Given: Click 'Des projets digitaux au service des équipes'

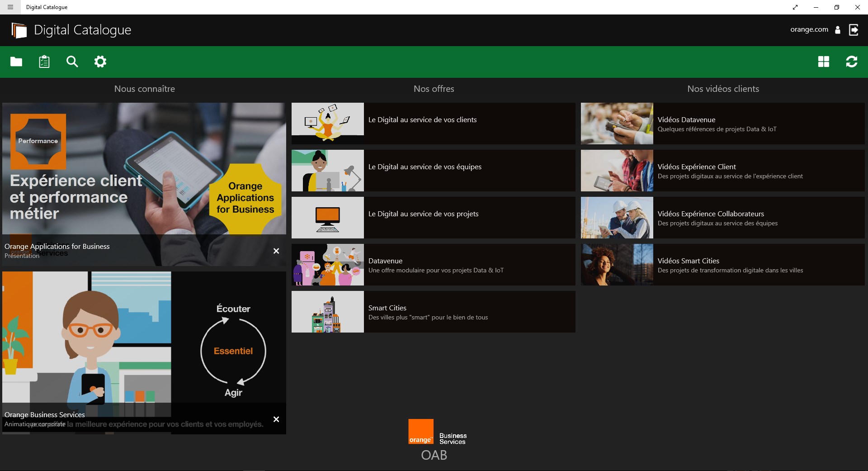Looking at the screenshot, I should 718,224.
